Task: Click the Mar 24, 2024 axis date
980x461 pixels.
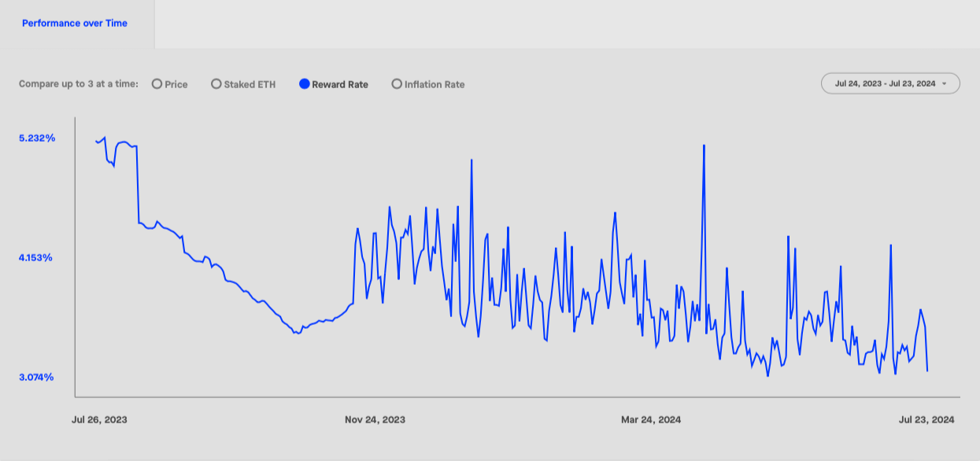Action: [651, 420]
